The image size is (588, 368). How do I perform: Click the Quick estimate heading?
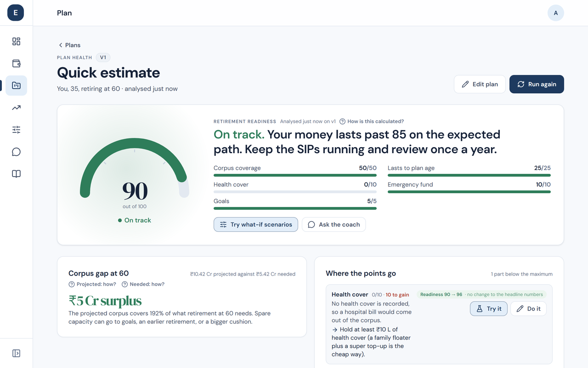click(x=108, y=73)
